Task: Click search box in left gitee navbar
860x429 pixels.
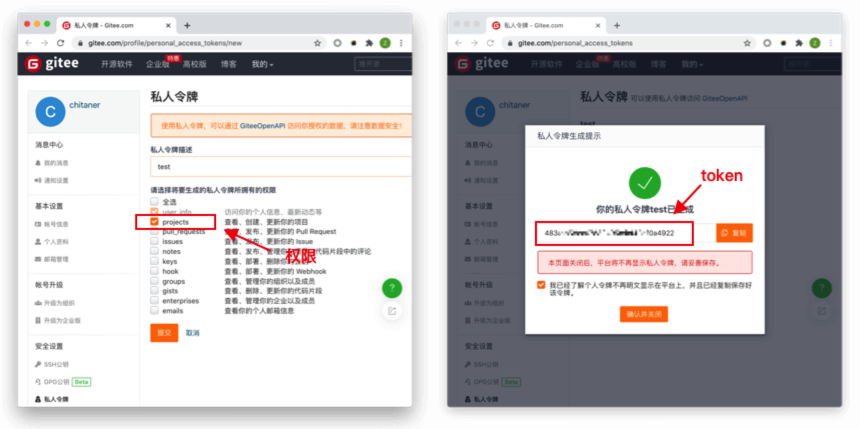Action: coord(383,64)
